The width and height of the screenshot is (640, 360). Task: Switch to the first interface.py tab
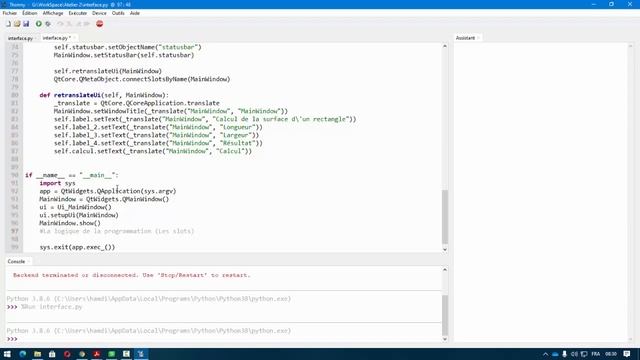click(20, 38)
